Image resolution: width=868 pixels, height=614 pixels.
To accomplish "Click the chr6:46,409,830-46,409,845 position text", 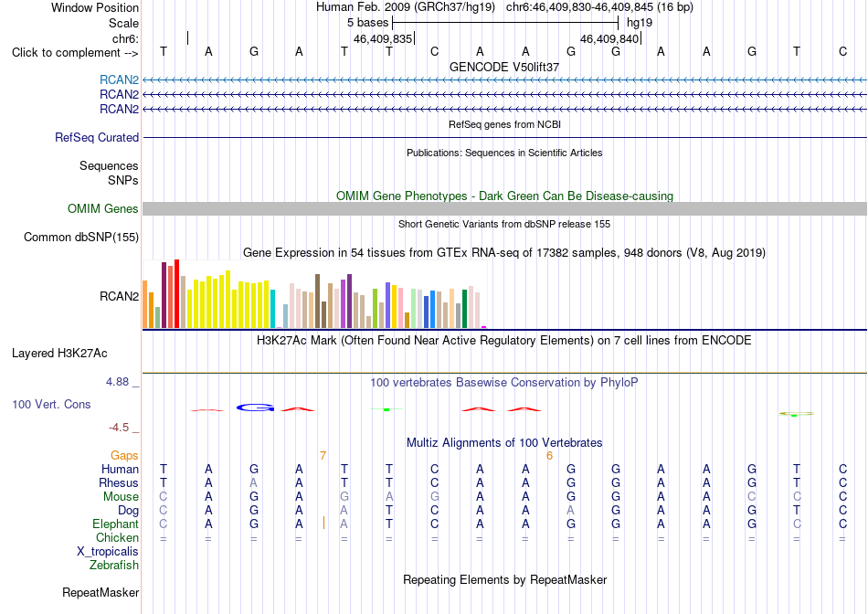I will tap(599, 7).
